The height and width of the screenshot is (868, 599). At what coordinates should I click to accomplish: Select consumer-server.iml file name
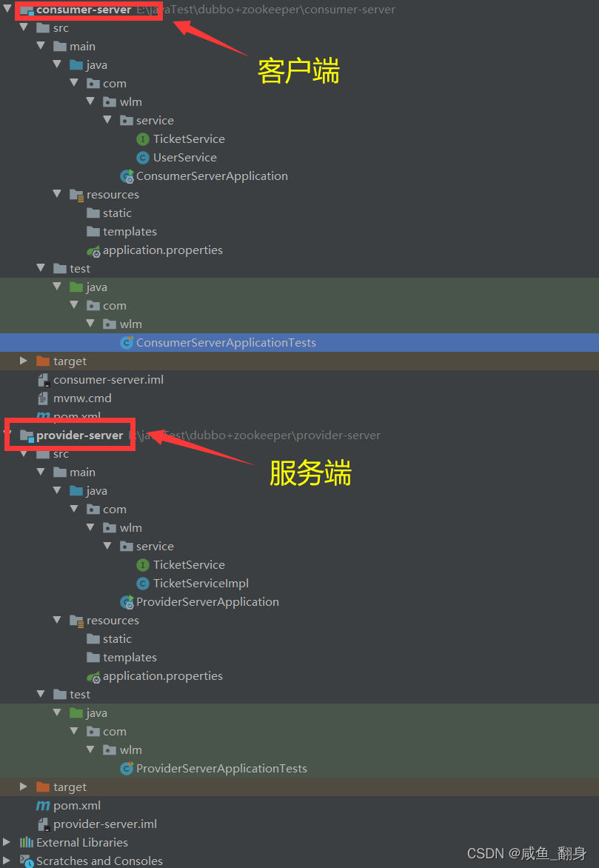tap(109, 380)
